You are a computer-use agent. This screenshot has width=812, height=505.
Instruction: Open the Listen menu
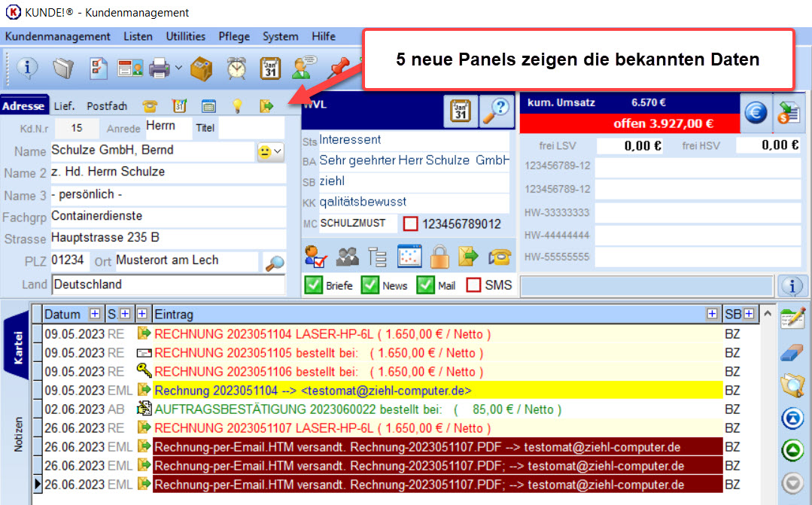pyautogui.click(x=138, y=36)
